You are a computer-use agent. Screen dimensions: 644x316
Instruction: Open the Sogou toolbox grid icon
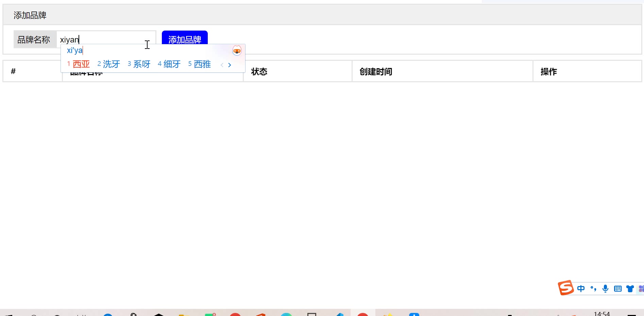[x=641, y=288]
